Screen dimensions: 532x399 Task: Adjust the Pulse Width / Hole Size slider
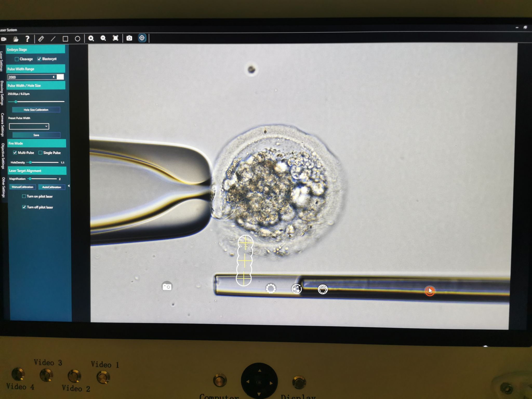16,102
